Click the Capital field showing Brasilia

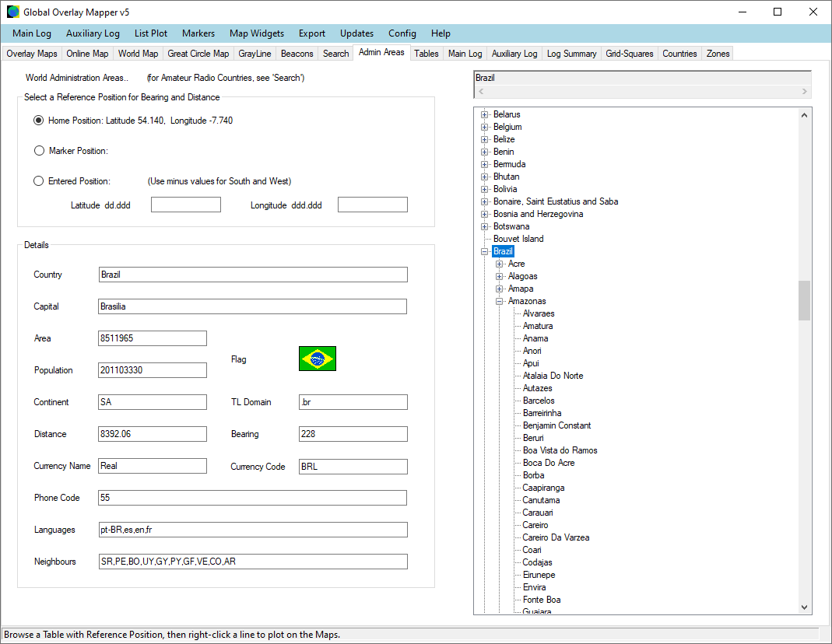(x=253, y=306)
